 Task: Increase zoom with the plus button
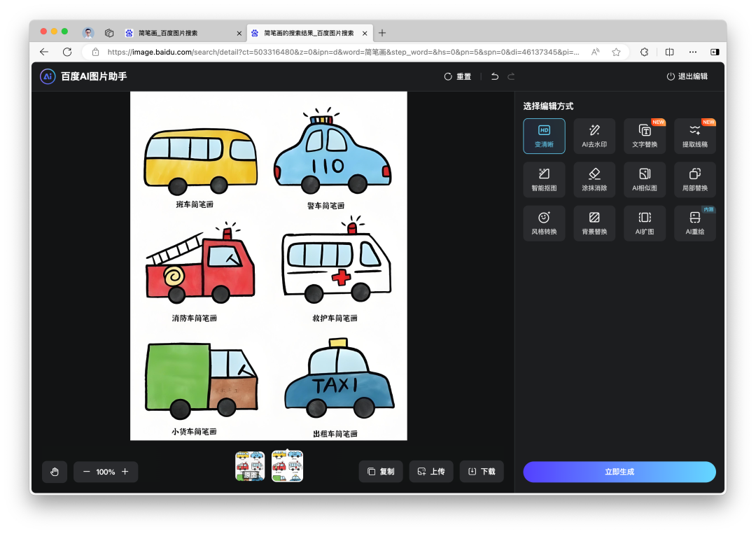coord(125,472)
